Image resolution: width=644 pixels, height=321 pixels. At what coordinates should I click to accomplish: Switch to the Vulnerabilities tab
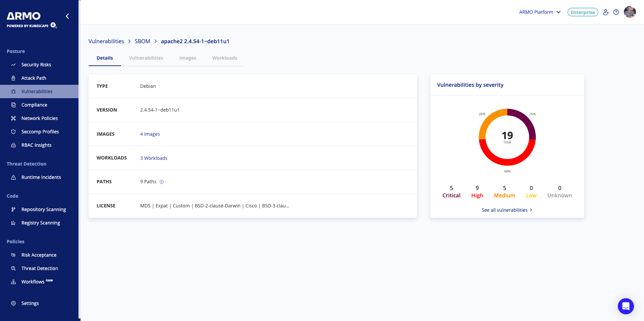point(146,58)
